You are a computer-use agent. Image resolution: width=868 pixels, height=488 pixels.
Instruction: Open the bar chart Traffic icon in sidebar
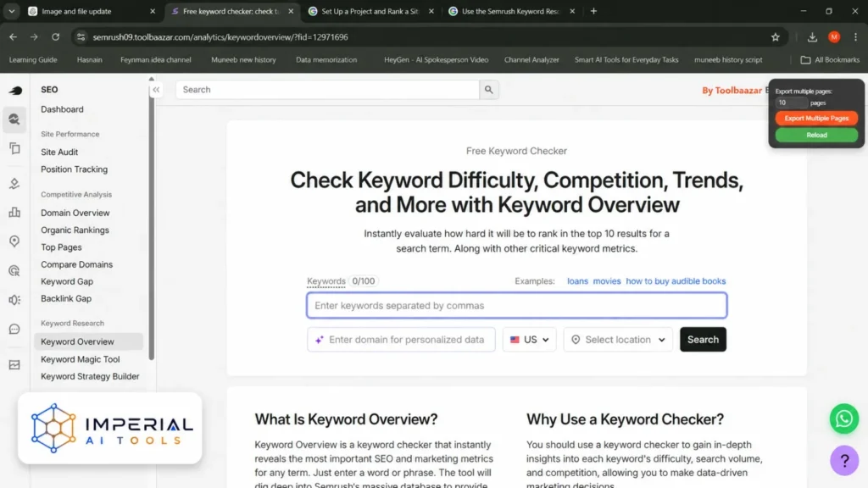click(x=14, y=212)
